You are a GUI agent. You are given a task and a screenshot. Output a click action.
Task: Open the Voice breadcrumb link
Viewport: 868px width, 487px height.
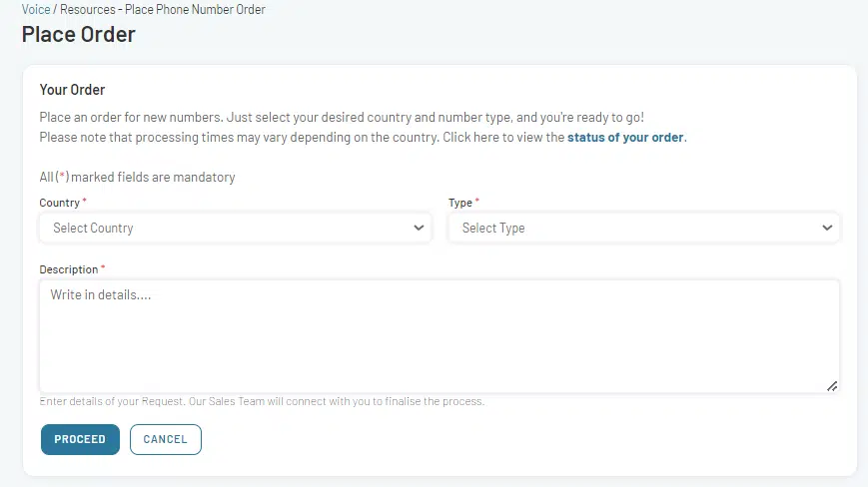(x=36, y=9)
